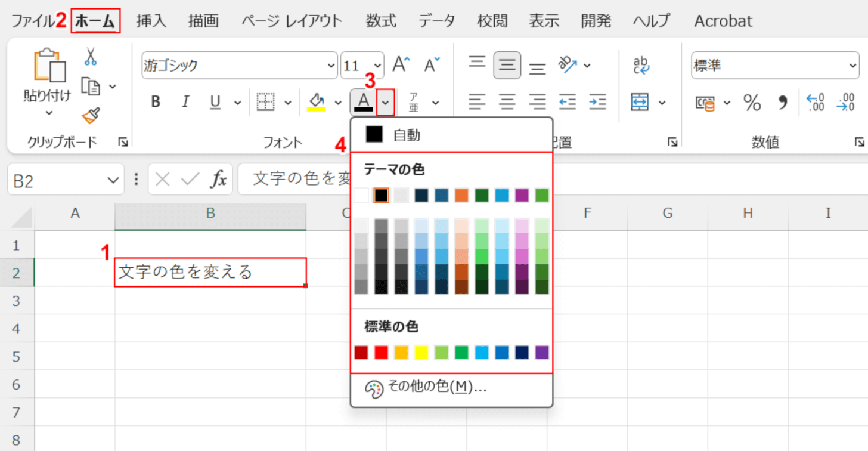The height and width of the screenshot is (451, 868).
Task: Increase the indent
Action: click(597, 102)
